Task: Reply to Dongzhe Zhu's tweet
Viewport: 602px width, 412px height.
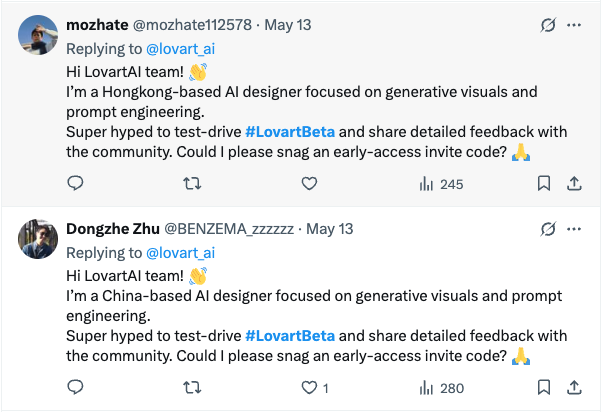Action: (75, 387)
